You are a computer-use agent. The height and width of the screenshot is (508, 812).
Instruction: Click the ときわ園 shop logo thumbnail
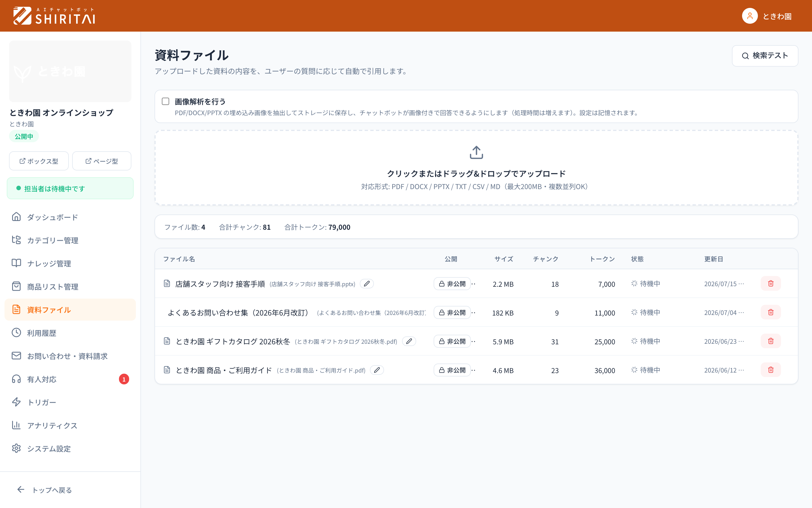(70, 71)
